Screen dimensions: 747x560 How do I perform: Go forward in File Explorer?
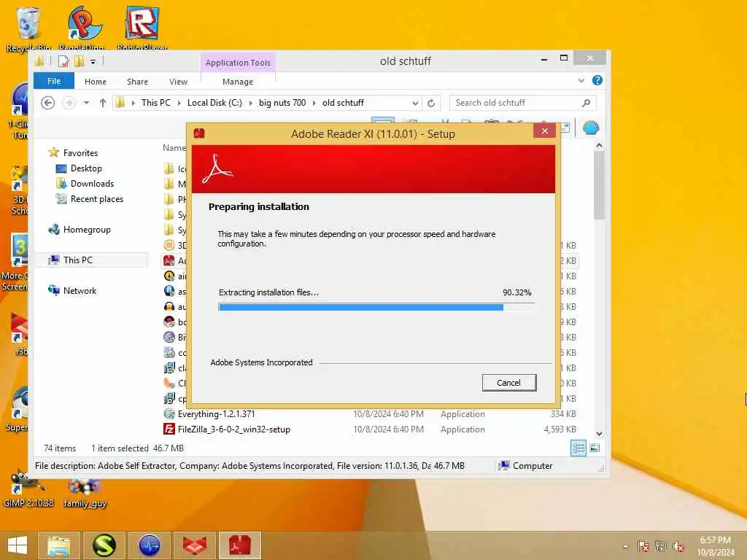pyautogui.click(x=69, y=103)
